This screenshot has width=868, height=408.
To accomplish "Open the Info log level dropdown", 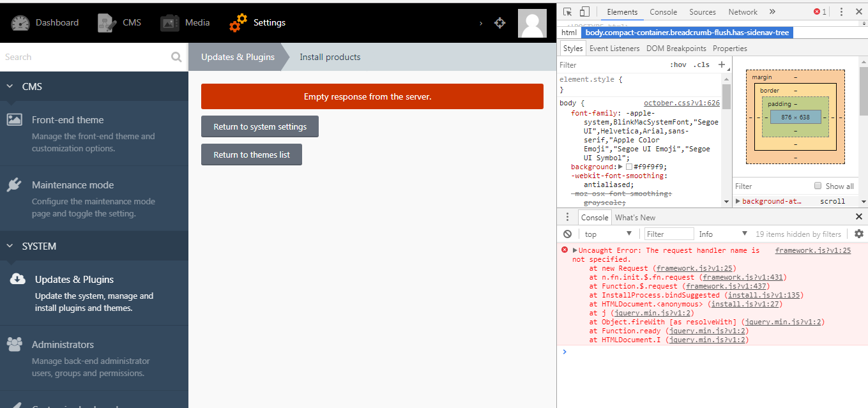I will point(723,234).
